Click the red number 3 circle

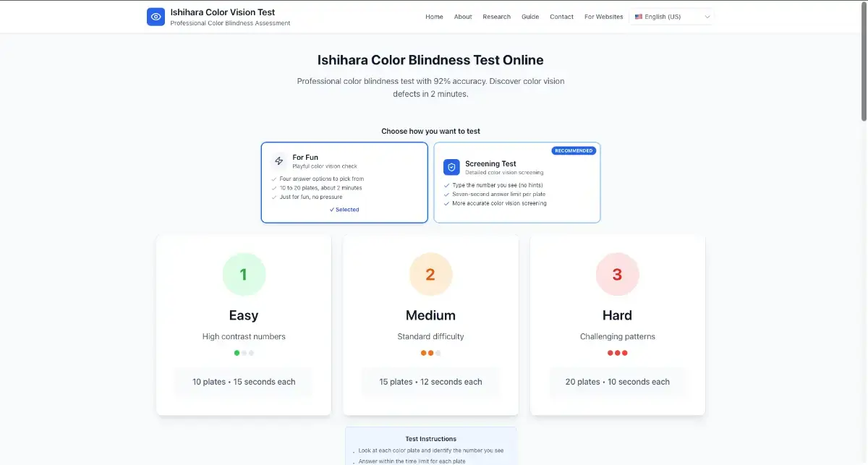[617, 275]
